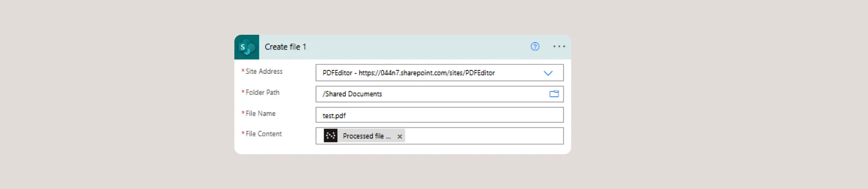
Task: Click the Folder Path field label
Action: click(x=262, y=93)
